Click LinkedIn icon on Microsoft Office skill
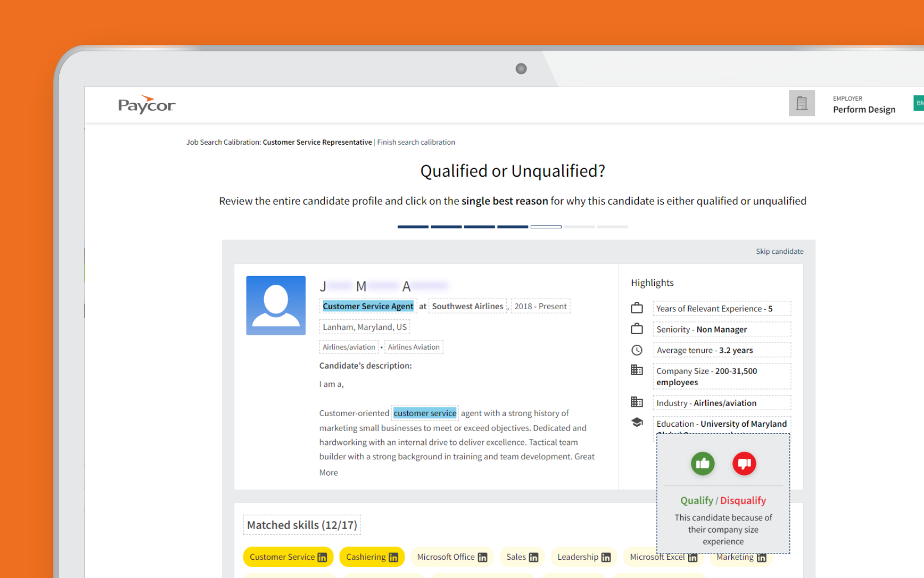 coord(482,557)
